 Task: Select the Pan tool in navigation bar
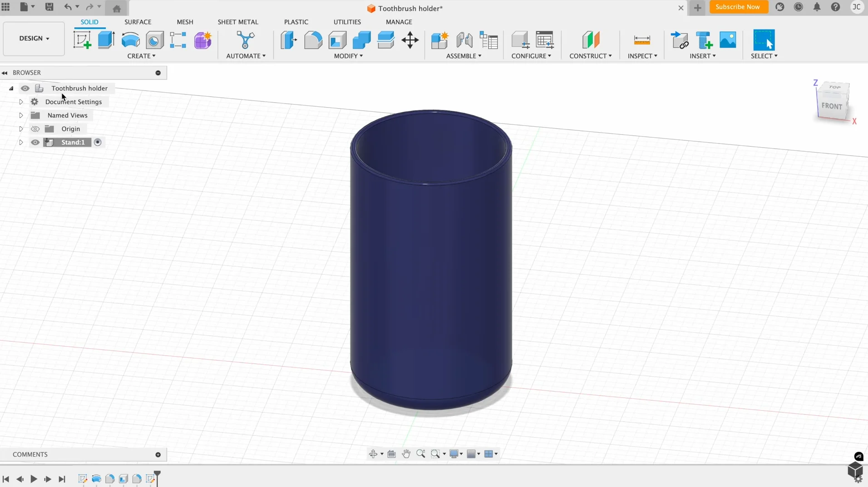pos(405,453)
